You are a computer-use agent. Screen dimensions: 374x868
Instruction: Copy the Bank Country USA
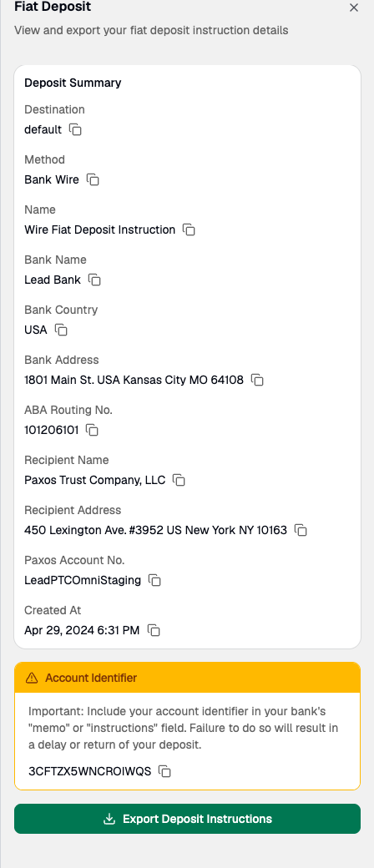point(62,330)
